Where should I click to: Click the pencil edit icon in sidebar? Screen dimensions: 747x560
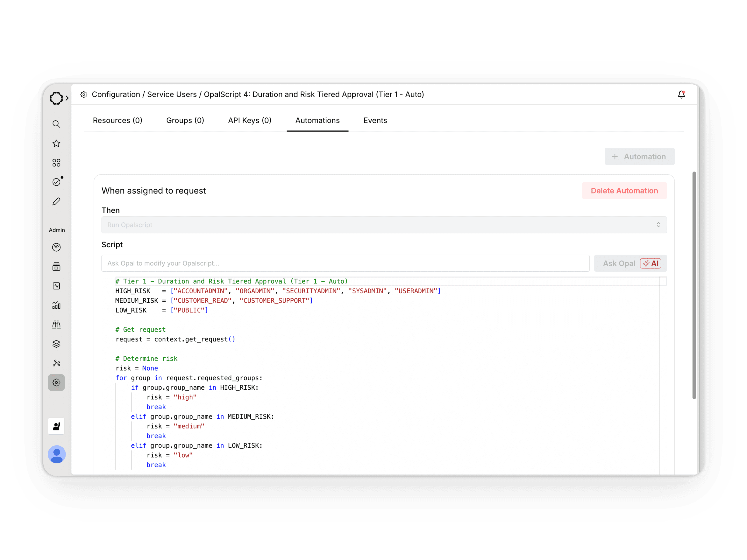56,201
